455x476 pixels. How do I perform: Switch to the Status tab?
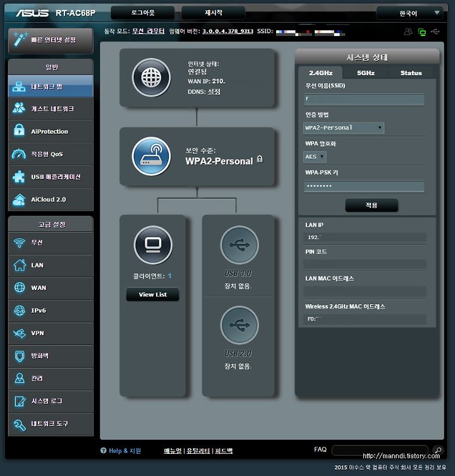point(411,73)
